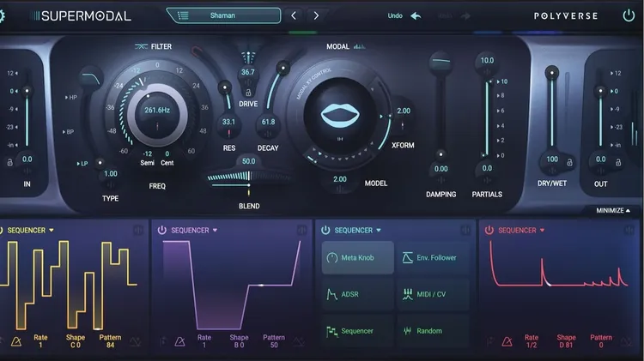Click the Cent value 0

[x=167, y=153]
